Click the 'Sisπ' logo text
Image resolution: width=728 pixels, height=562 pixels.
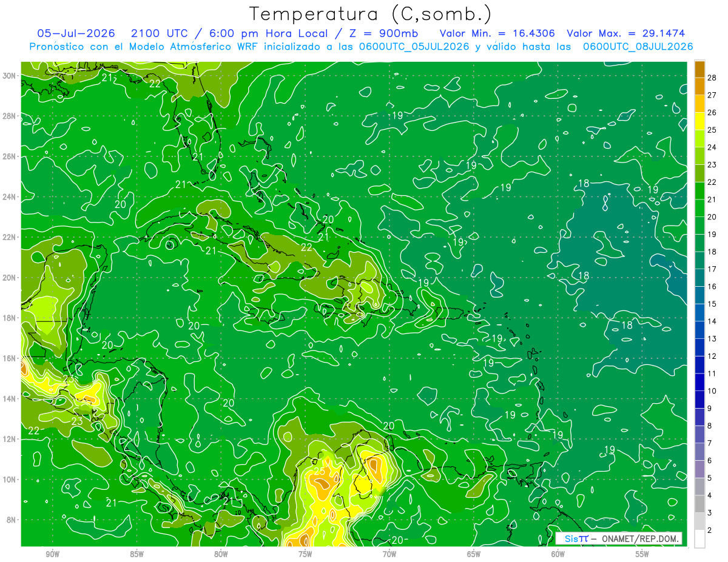[x=576, y=539]
